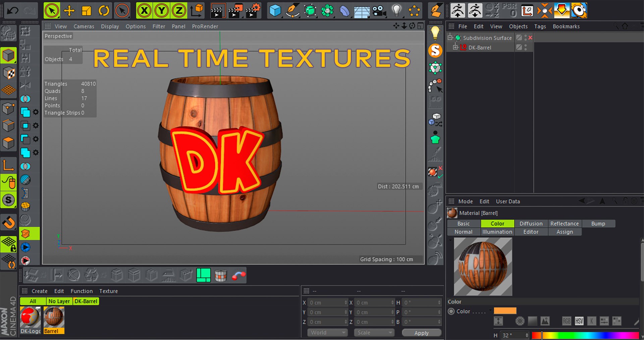644x340 pixels.
Task: Select the Move tool
Action: click(69, 11)
